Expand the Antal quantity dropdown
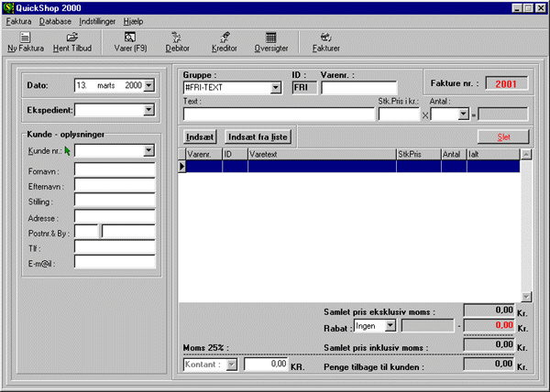The height and width of the screenshot is (392, 550). click(x=463, y=114)
